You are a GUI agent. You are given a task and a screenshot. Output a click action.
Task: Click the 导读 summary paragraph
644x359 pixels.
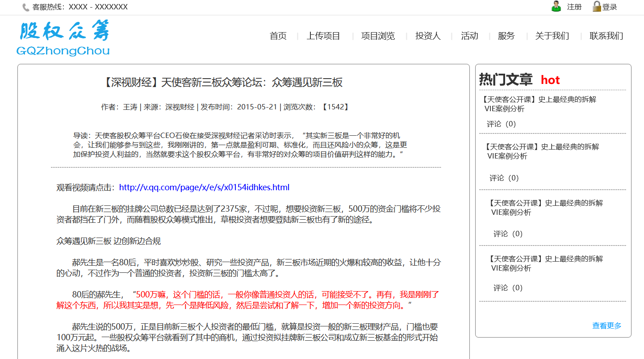240,145
